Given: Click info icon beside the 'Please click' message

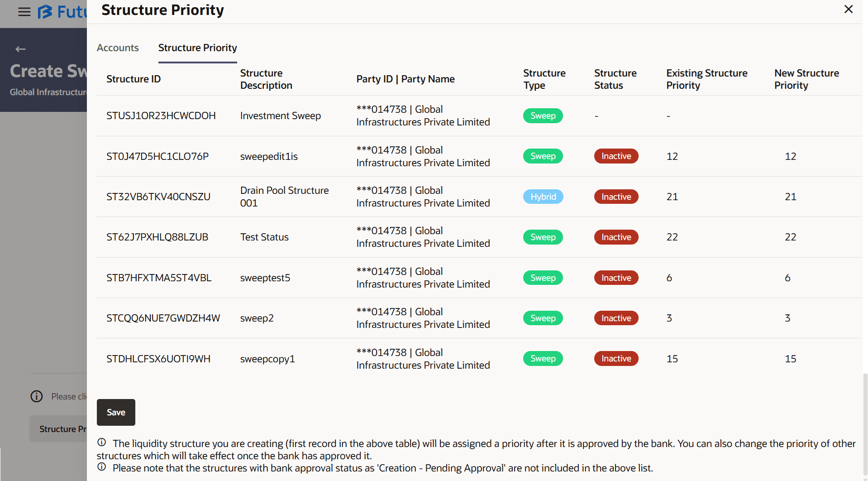Looking at the screenshot, I should (x=37, y=396).
